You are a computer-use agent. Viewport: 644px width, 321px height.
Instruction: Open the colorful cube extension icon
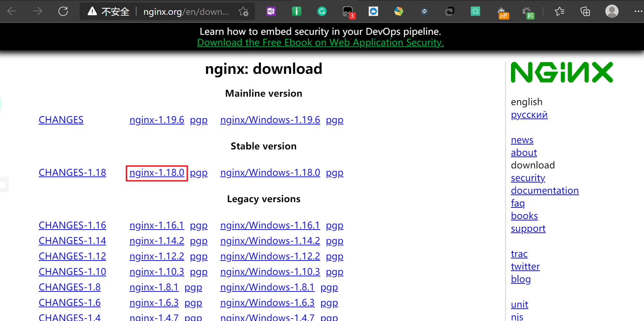(x=399, y=11)
